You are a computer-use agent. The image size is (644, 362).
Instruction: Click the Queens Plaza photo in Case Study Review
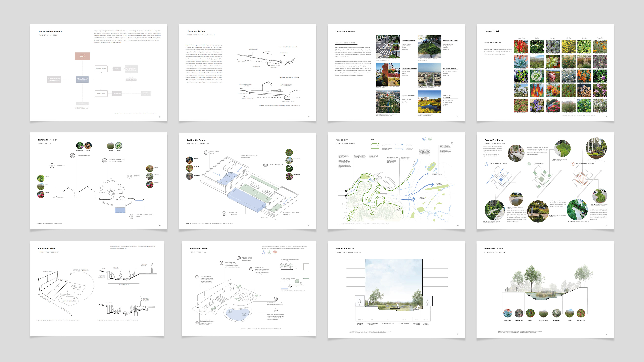click(388, 47)
